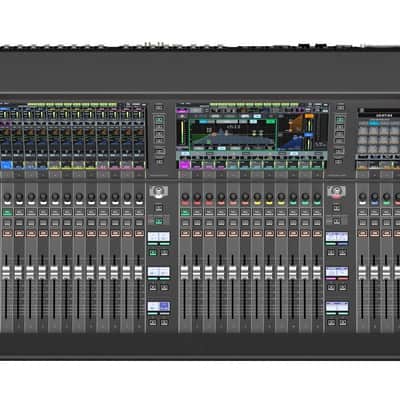
Task: Tap the top small display beside the left fader bay
Action: pos(159,237)
